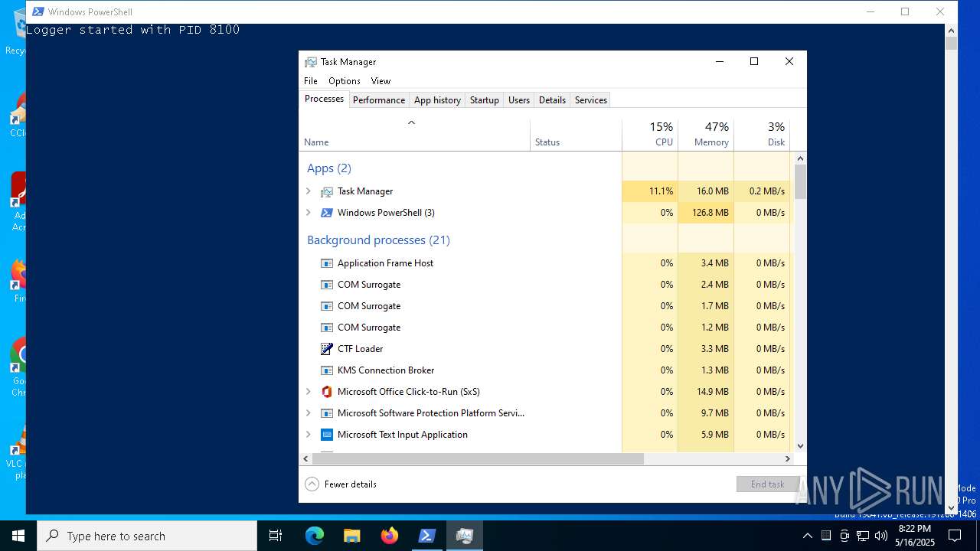Click the PowerShell window scroll up arrow
The height and width of the screenshot is (551, 980).
951,31
